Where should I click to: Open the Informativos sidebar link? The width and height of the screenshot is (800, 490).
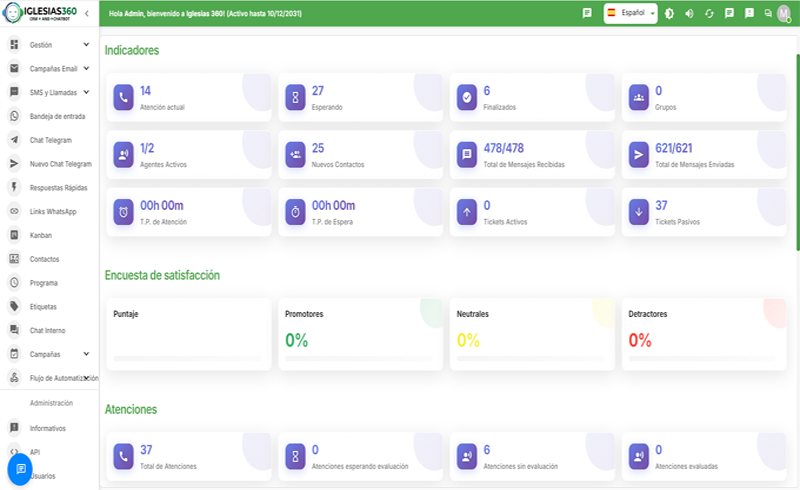(x=48, y=428)
